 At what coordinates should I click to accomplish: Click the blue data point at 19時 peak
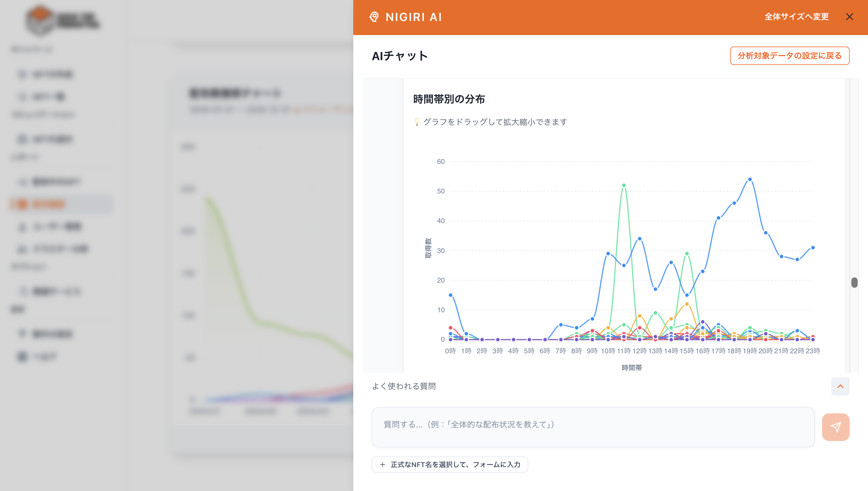click(750, 179)
